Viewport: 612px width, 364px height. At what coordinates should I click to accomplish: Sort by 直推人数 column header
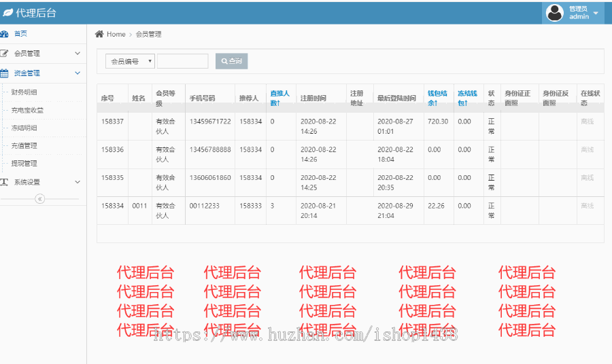[279, 98]
